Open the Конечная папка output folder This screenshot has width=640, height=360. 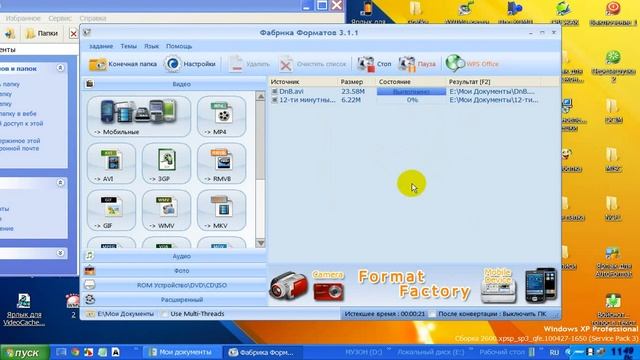pos(123,64)
